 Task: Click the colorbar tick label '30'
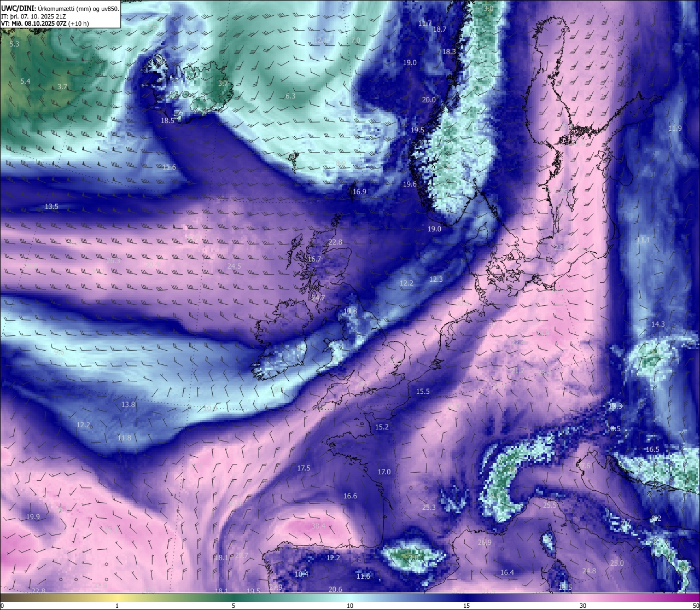pyautogui.click(x=583, y=606)
